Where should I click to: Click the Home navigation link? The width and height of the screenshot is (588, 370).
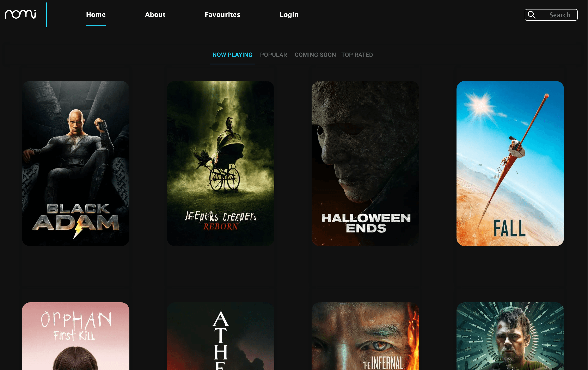[x=96, y=14]
